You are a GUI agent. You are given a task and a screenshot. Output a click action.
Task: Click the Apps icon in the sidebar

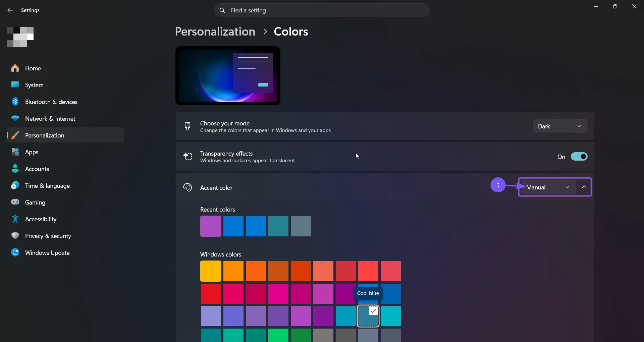click(15, 152)
